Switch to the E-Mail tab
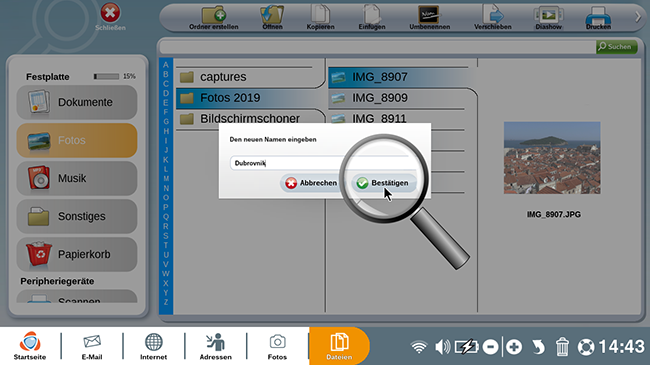The height and width of the screenshot is (365, 650). [92, 346]
